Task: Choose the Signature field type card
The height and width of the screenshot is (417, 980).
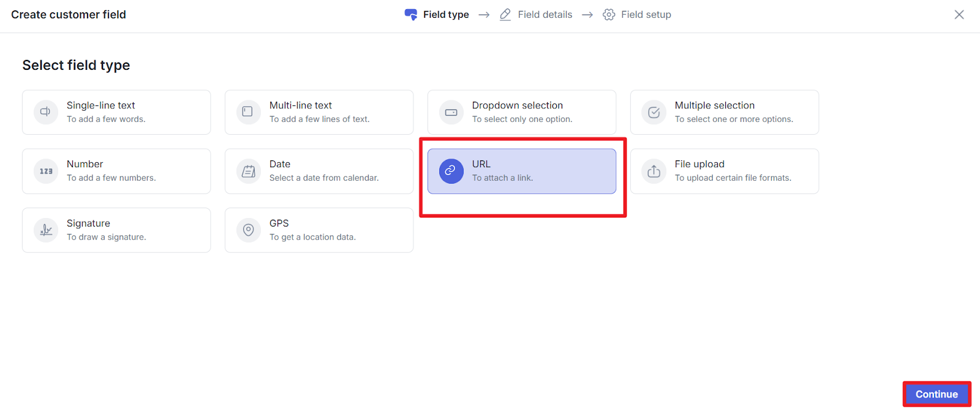Action: 116,230
